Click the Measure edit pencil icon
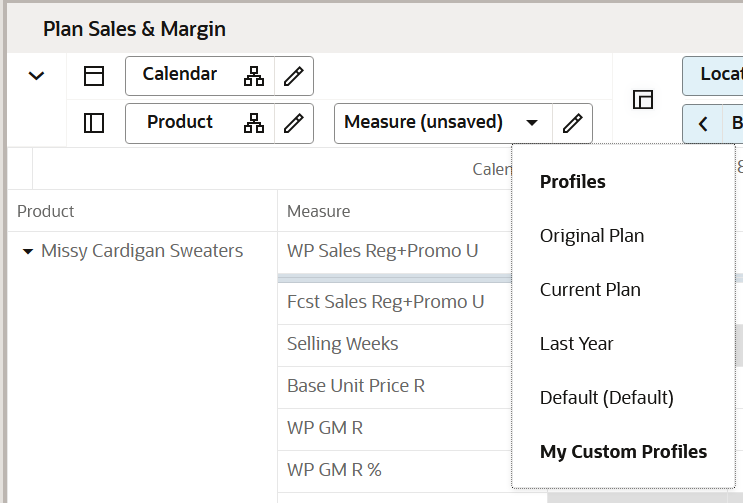 pyautogui.click(x=572, y=123)
